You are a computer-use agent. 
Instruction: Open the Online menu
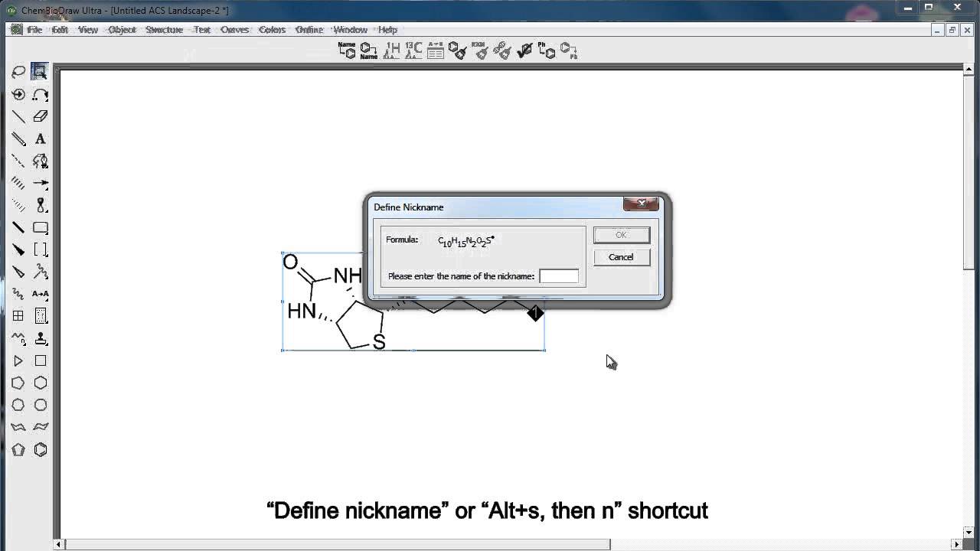click(x=309, y=30)
